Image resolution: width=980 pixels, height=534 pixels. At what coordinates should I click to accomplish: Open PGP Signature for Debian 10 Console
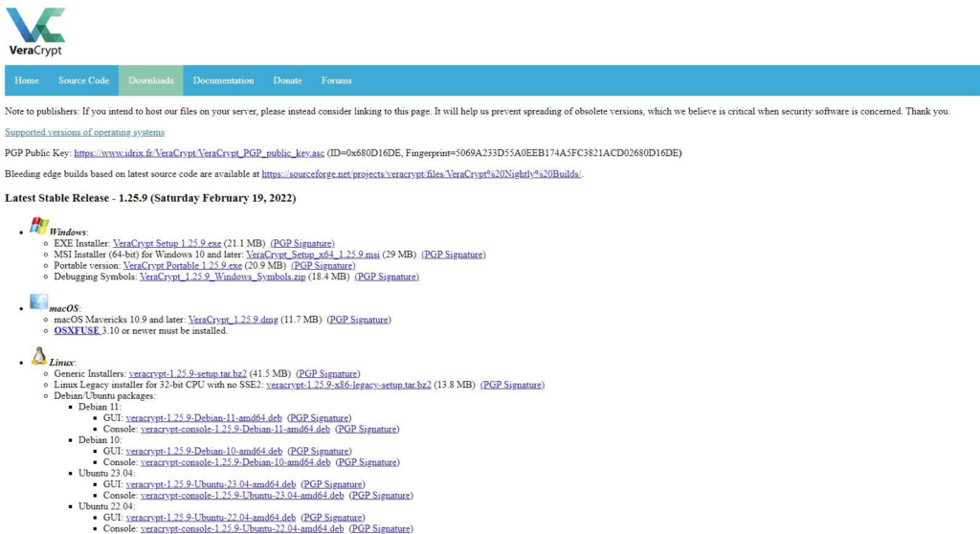tap(367, 462)
